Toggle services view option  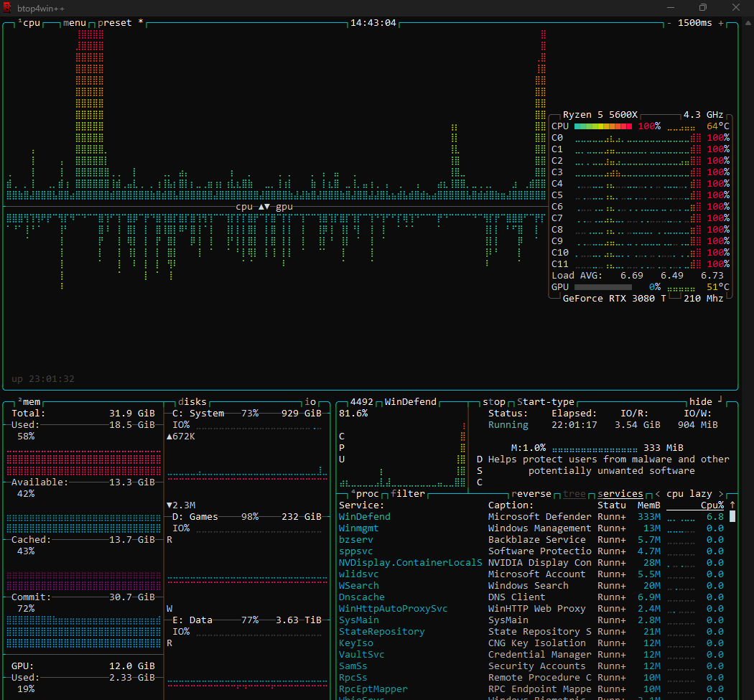620,494
